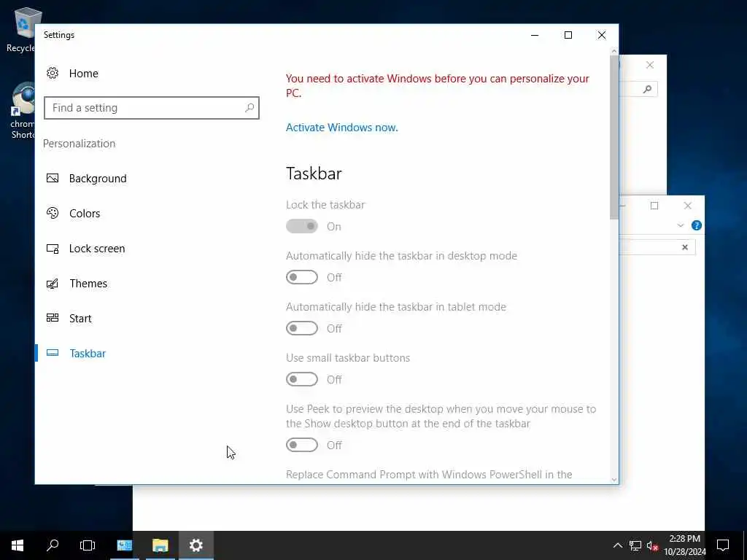Show hidden system tray icons
The image size is (747, 560).
pyautogui.click(x=617, y=545)
